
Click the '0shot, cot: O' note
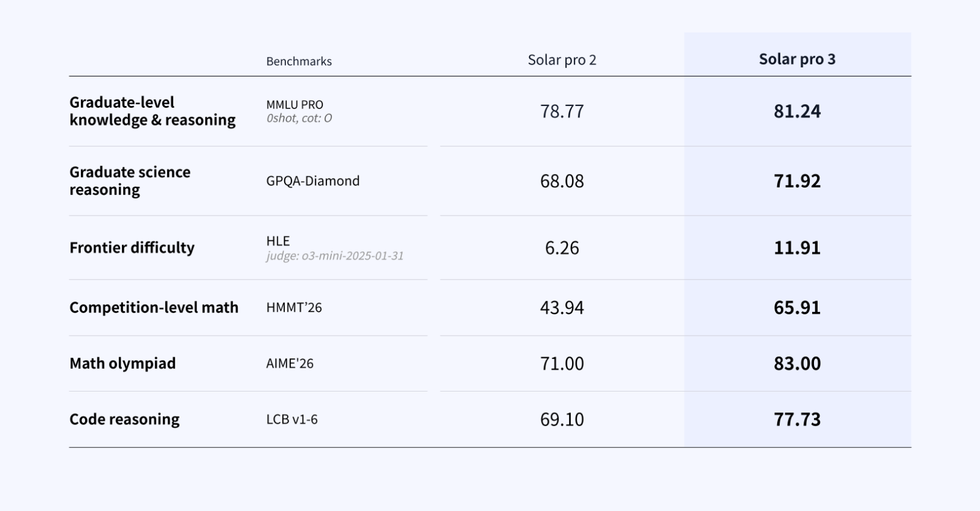point(299,118)
